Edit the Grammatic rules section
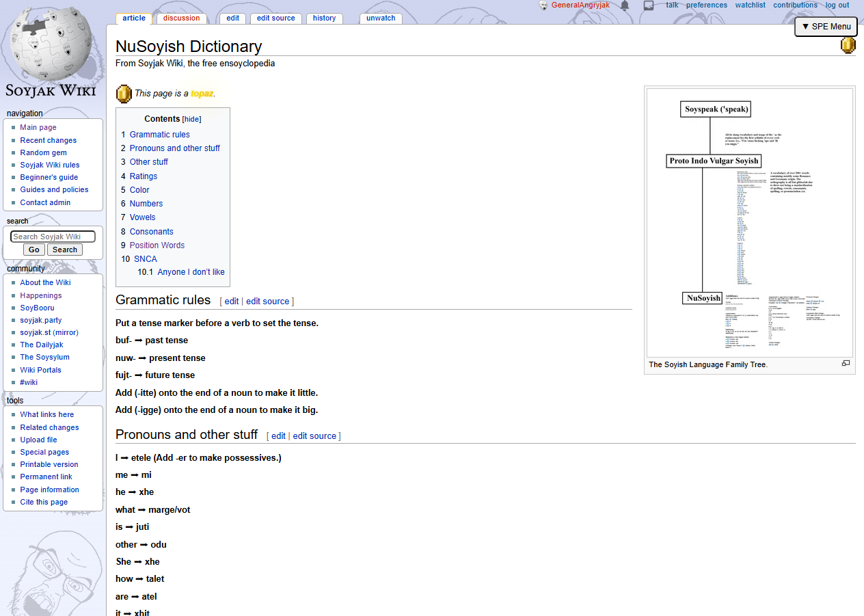This screenshot has height=616, width=864. pos(232,302)
